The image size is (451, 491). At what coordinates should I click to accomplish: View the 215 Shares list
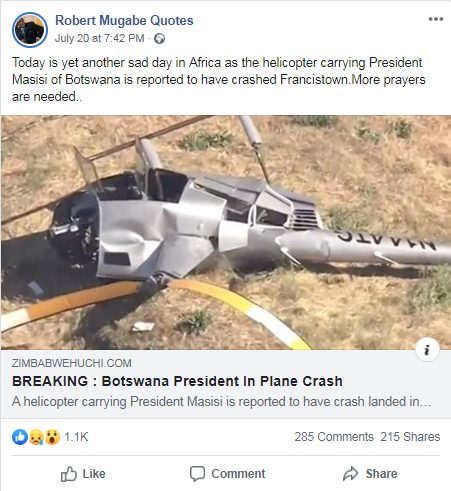point(410,437)
